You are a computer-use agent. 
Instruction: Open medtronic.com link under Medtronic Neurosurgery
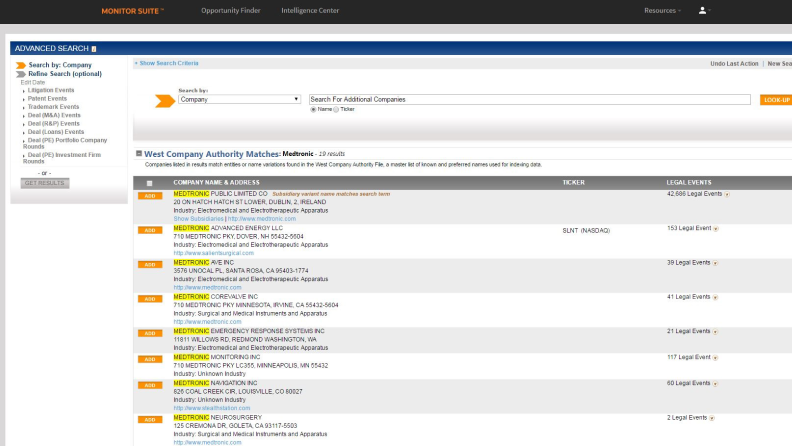(x=208, y=442)
